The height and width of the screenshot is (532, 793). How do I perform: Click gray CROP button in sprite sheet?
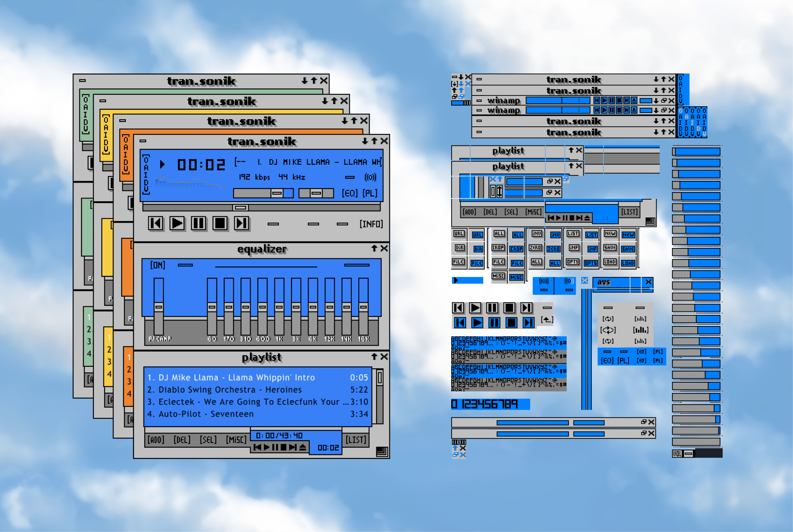click(498, 248)
